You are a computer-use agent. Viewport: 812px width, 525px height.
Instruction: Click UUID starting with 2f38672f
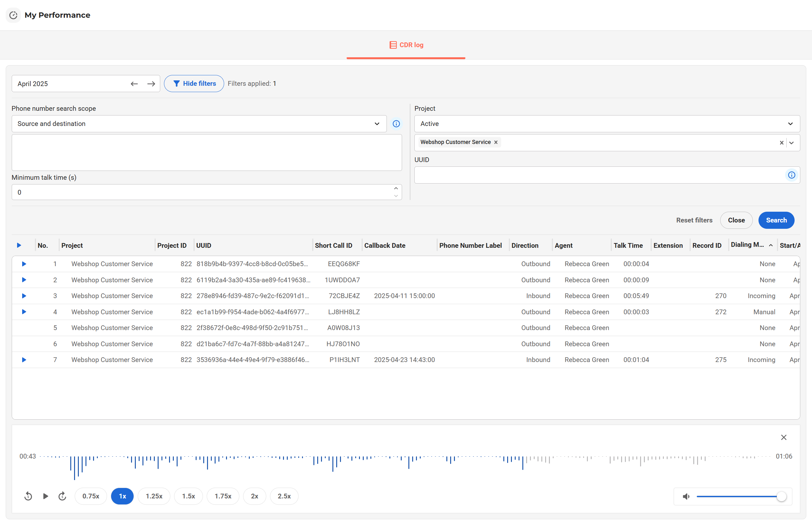252,328
